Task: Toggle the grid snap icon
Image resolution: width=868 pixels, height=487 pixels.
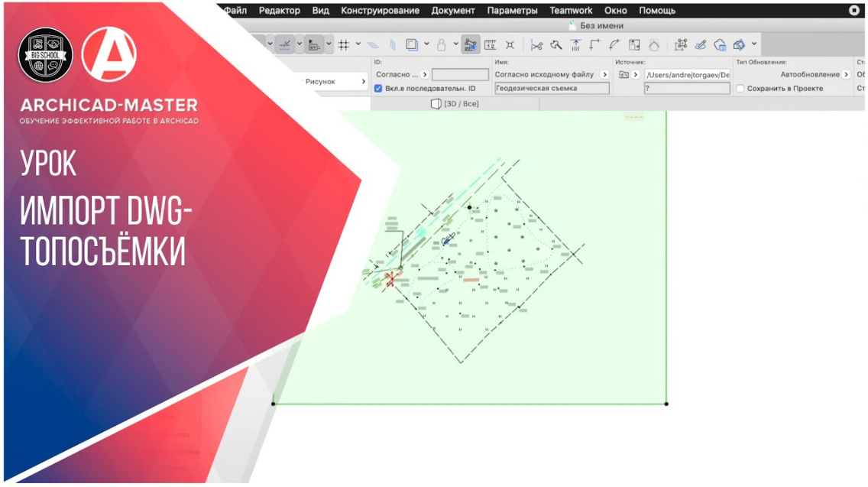Action: (x=344, y=44)
